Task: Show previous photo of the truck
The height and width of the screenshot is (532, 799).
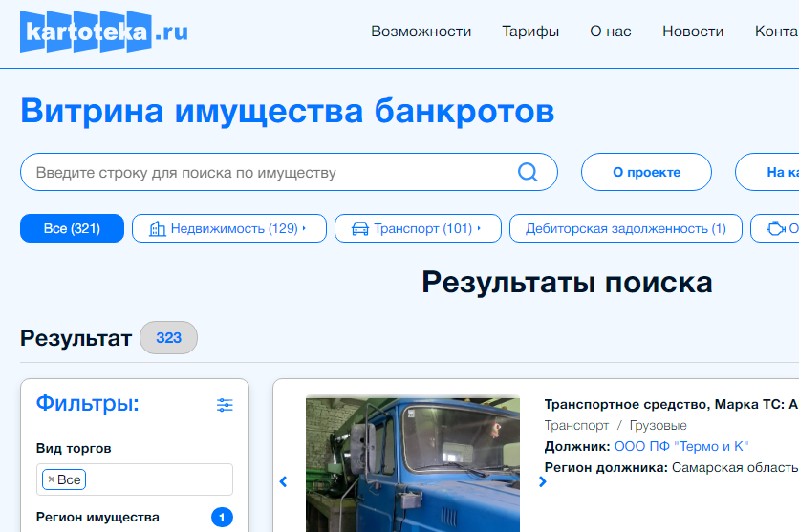Action: point(283,481)
